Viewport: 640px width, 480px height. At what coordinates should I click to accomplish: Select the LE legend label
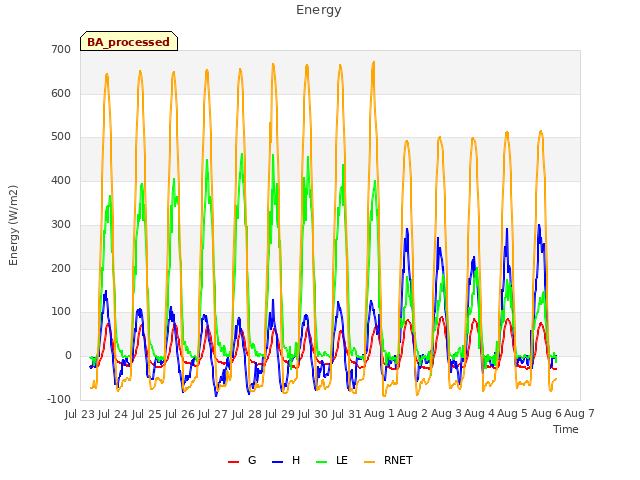pyautogui.click(x=342, y=460)
